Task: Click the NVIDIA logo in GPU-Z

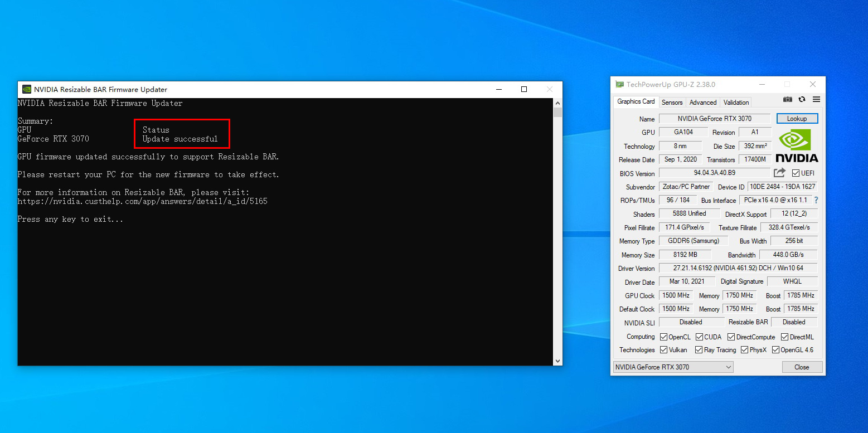Action: point(797,145)
